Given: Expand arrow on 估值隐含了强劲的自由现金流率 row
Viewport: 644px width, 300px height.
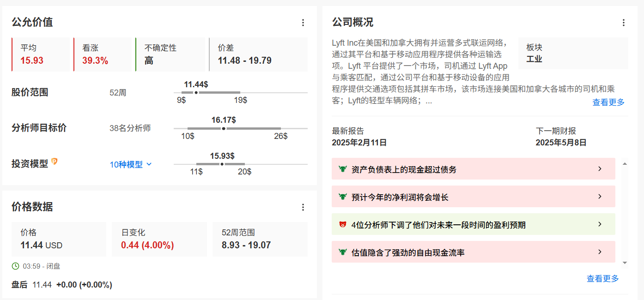Looking at the screenshot, I should click(x=600, y=252).
